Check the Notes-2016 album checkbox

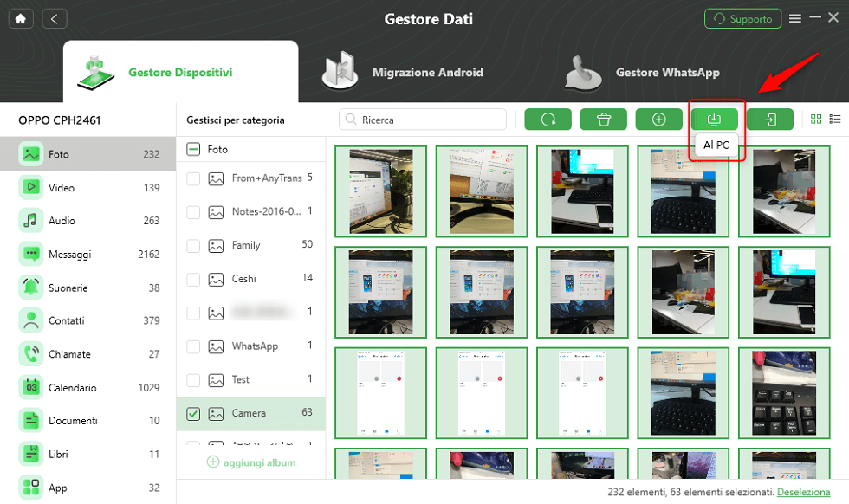(193, 211)
